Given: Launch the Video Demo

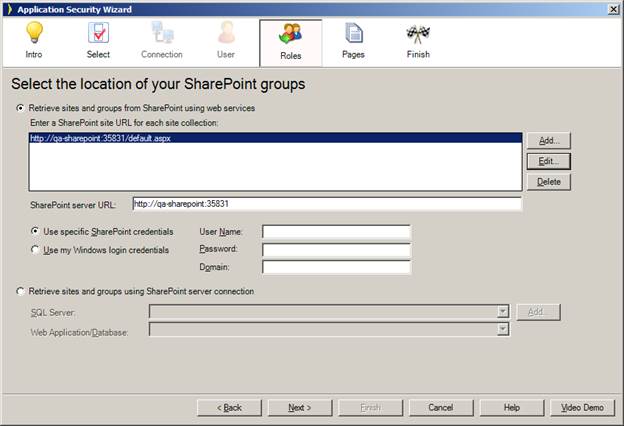Looking at the screenshot, I should tap(582, 408).
